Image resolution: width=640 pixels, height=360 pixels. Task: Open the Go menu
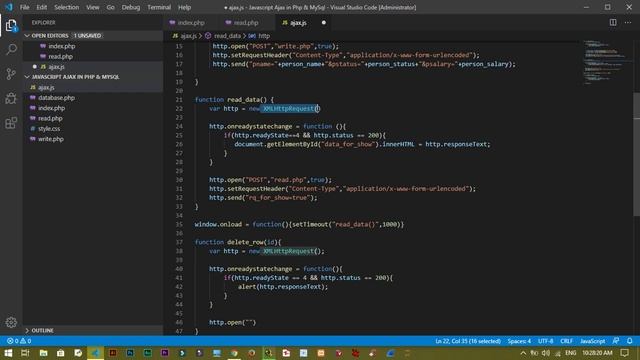(111, 7)
